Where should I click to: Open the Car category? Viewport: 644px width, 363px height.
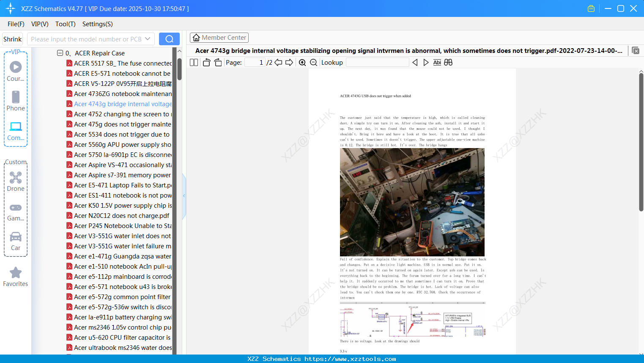[16, 241]
